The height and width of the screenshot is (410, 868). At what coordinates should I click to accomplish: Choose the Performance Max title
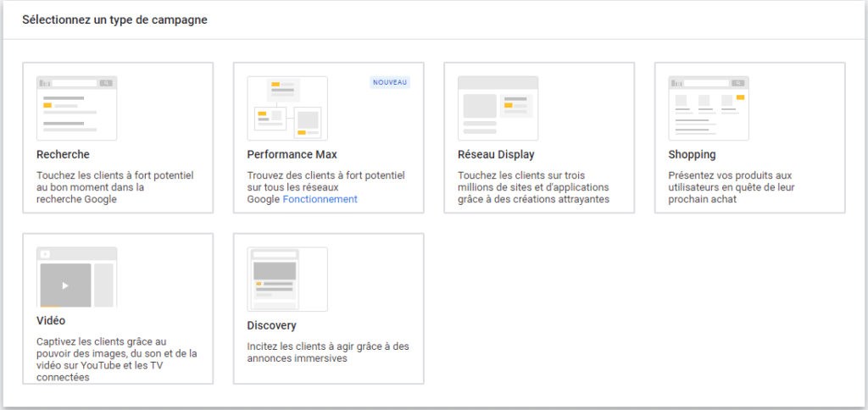(292, 154)
